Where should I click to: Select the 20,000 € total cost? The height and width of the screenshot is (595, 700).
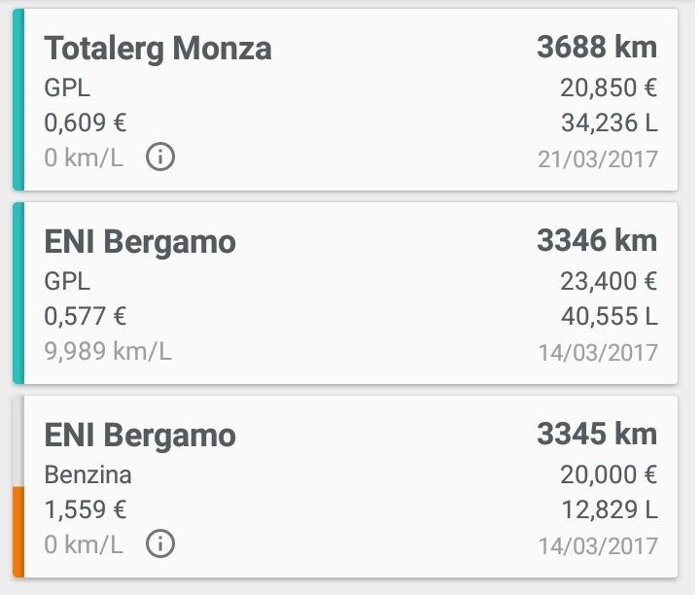coord(609,474)
